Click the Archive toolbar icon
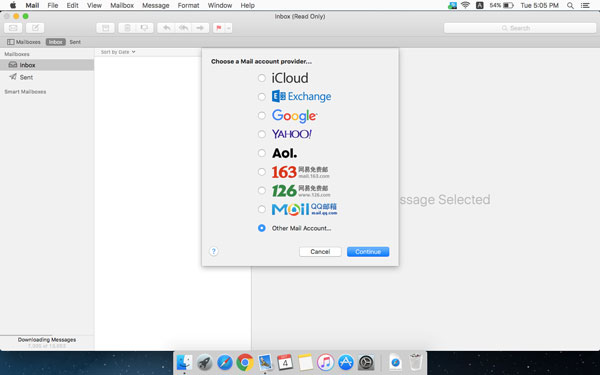This screenshot has width=600, height=375. (105, 28)
